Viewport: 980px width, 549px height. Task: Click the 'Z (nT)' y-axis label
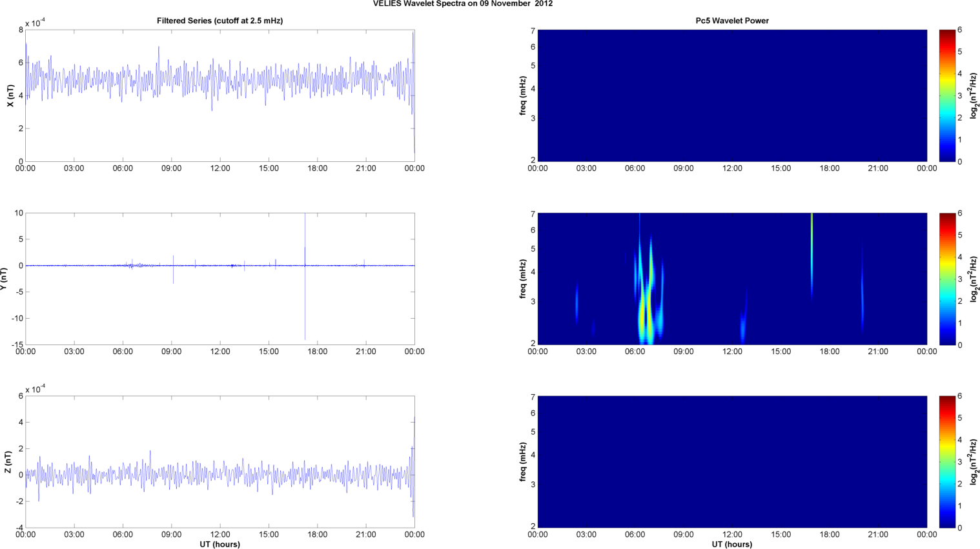pyautogui.click(x=8, y=462)
